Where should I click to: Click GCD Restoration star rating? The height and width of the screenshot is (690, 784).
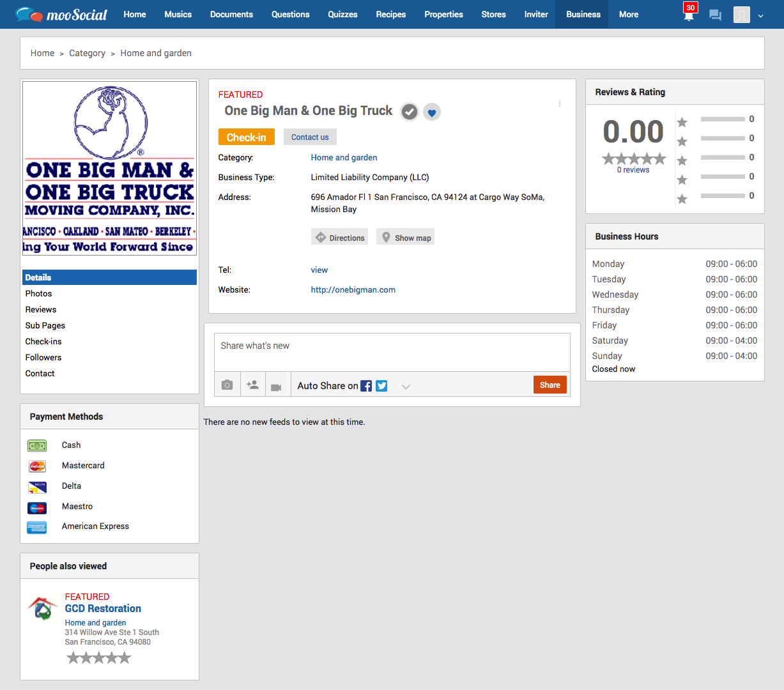pos(99,657)
